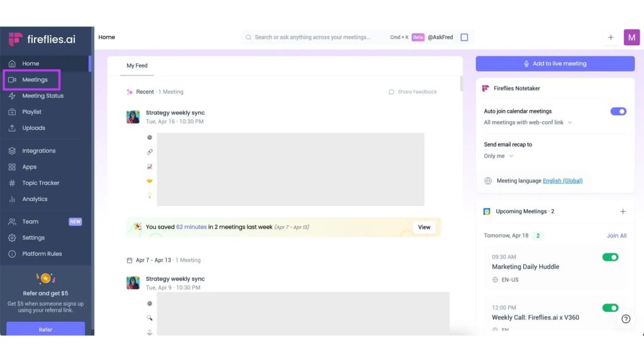Click the Platform Rules info icon
The image size is (644, 362).
(12, 254)
